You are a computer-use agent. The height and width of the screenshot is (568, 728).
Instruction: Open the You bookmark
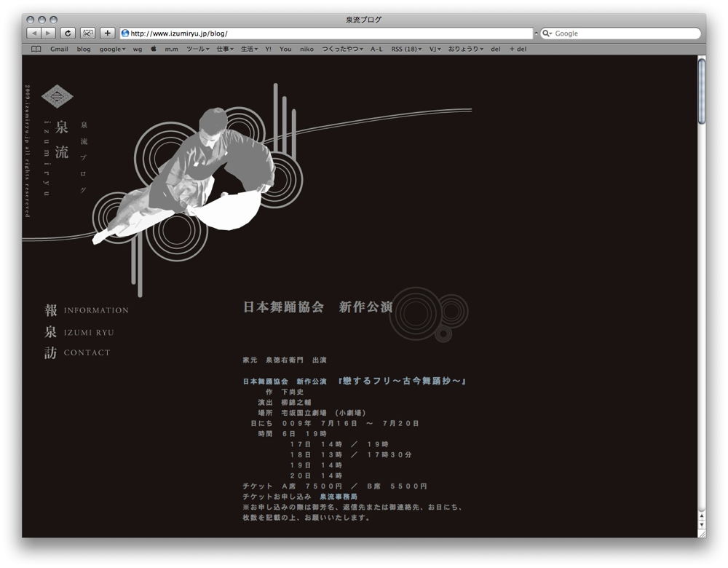[285, 50]
